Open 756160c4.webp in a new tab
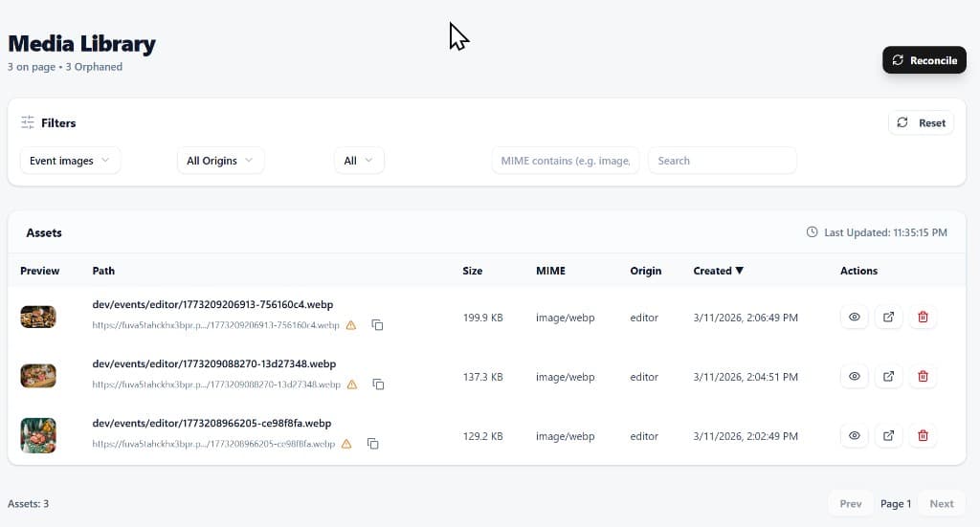 pyautogui.click(x=888, y=318)
